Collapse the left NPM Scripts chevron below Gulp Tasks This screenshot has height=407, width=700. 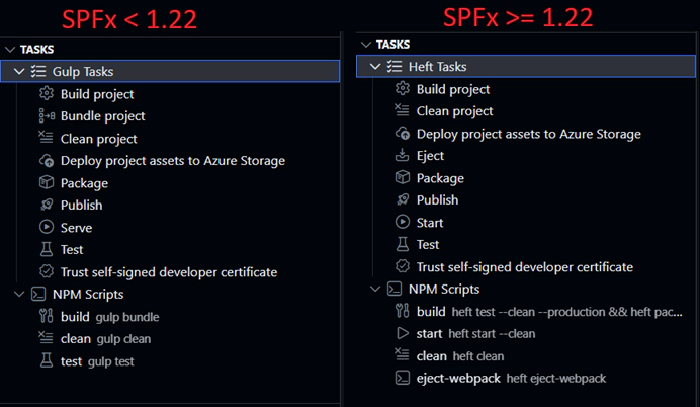point(19,295)
